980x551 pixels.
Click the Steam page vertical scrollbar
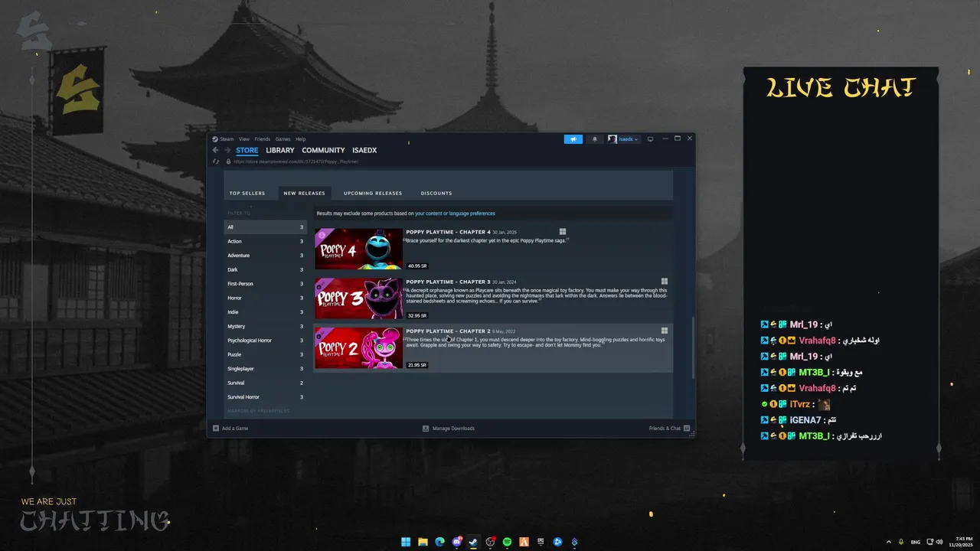693,347
